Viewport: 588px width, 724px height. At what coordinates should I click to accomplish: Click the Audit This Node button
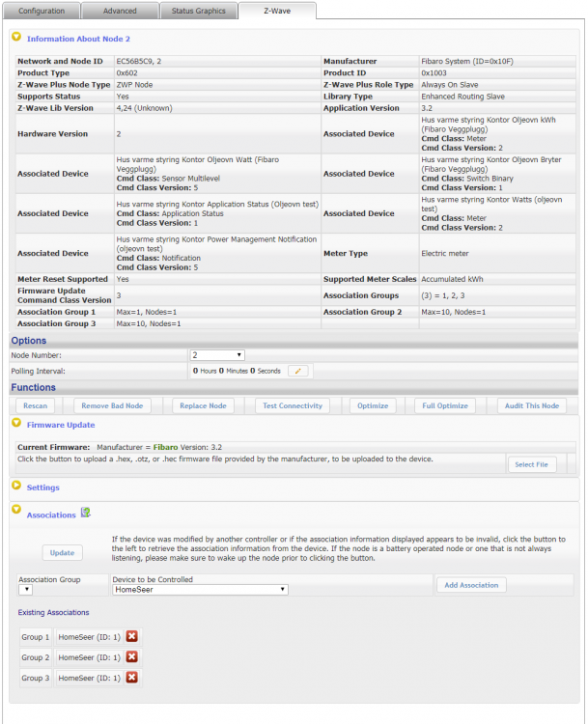(531, 405)
